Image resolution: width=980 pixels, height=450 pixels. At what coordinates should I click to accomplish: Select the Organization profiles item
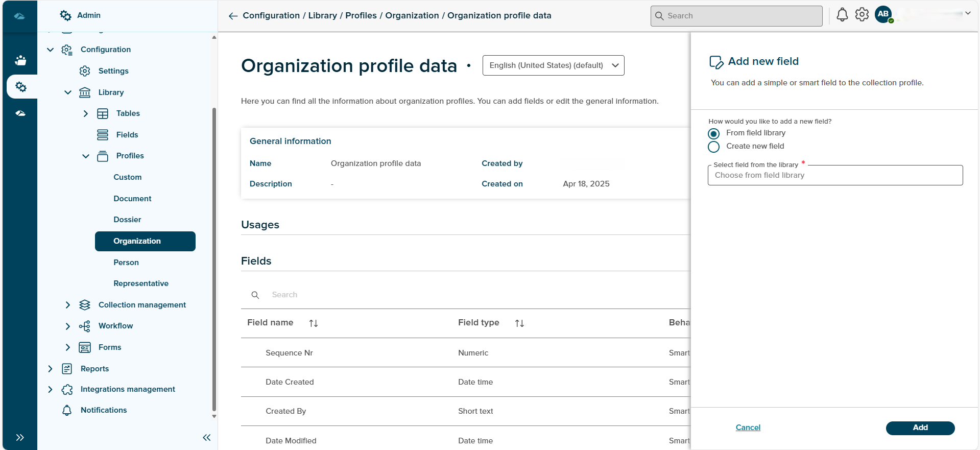coord(145,241)
